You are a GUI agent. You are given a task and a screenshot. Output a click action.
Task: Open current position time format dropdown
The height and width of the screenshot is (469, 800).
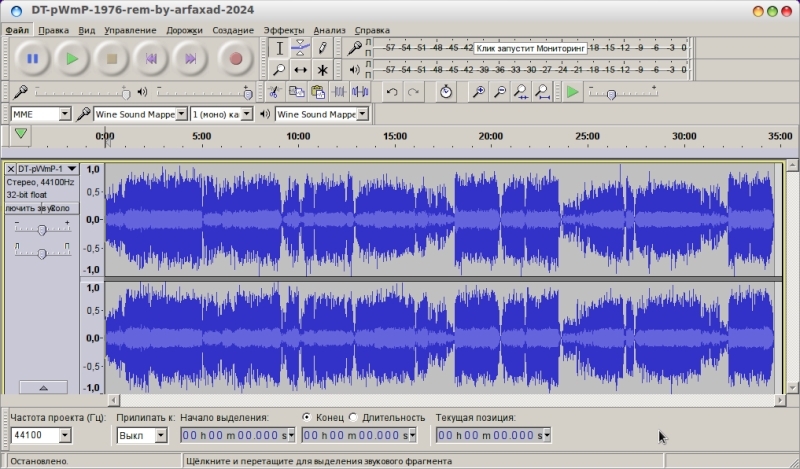547,435
